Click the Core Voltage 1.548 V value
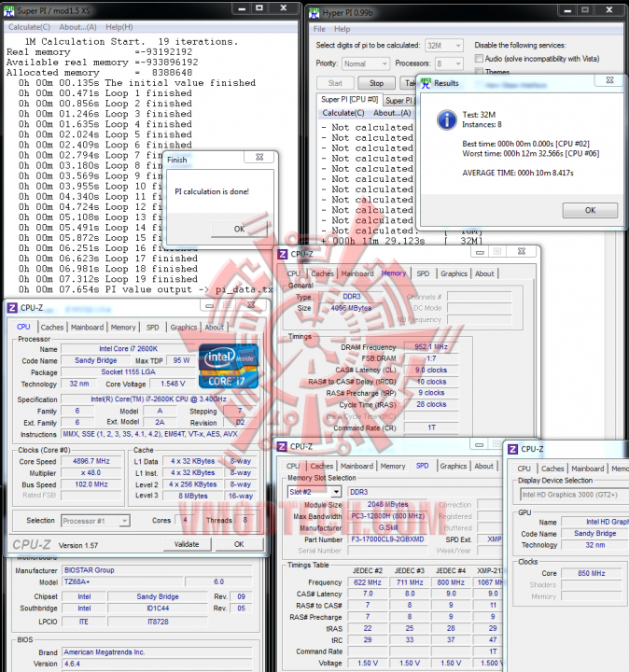Image resolution: width=629 pixels, height=672 pixels. point(173,384)
